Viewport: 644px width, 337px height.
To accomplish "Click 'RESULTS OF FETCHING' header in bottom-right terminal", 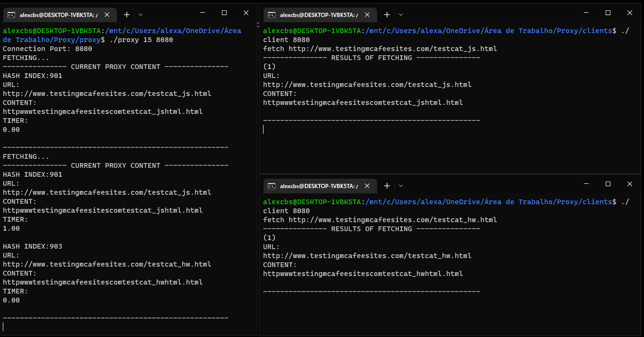I will (371, 229).
